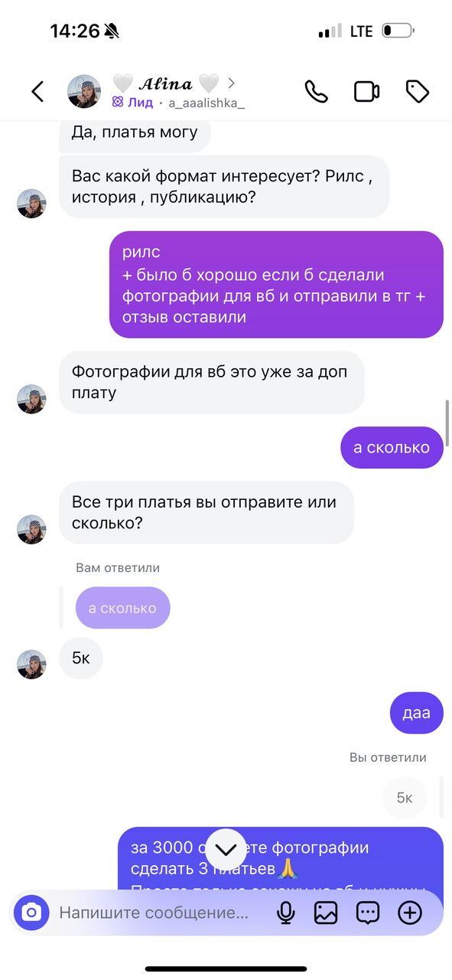Open the photo gallery picker icon
Viewport: 452px width, 980px height.
[326, 913]
